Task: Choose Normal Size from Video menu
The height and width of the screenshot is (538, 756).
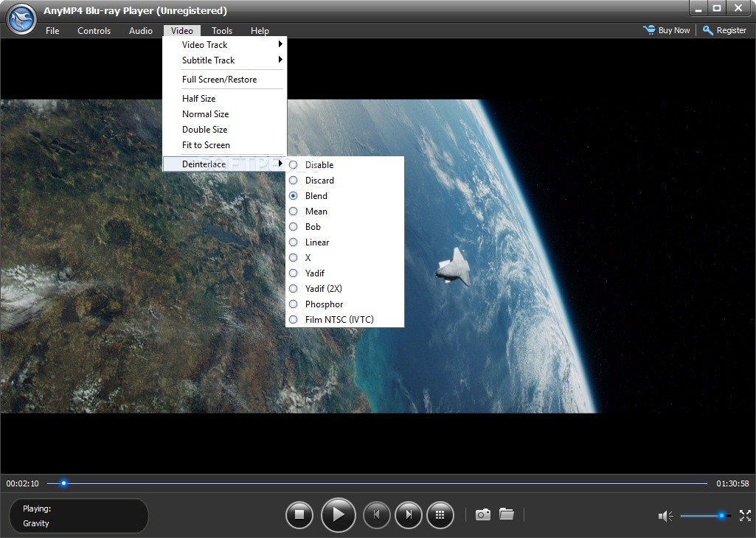Action: 225,113
